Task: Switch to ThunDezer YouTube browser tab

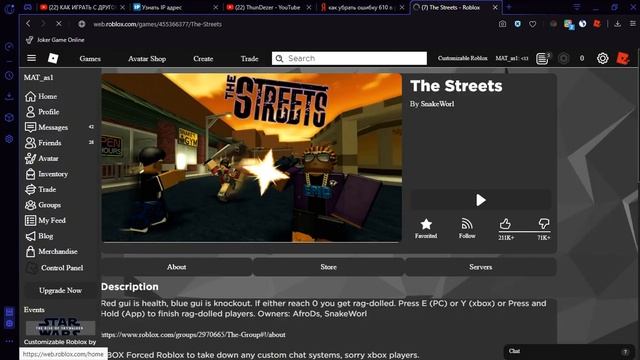Action: [269, 7]
